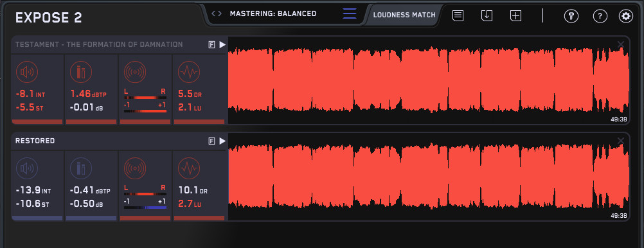Click the license key icon

(x=571, y=17)
